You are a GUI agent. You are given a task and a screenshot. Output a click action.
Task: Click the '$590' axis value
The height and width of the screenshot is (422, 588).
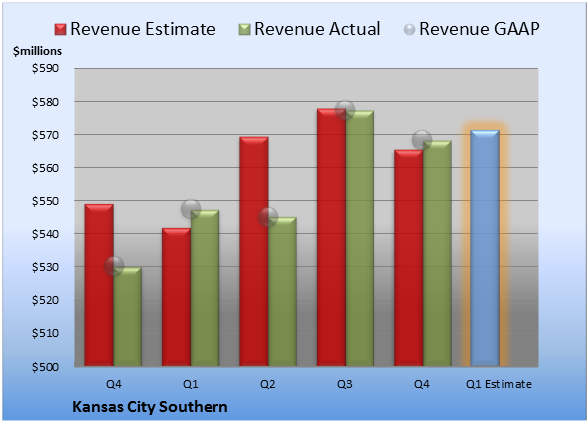click(45, 69)
